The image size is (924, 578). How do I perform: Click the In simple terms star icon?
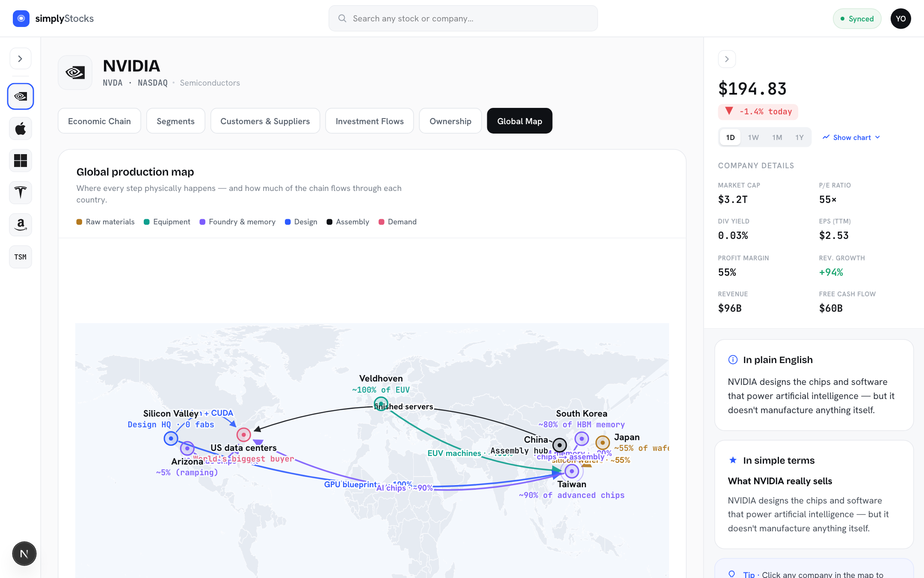[733, 460]
